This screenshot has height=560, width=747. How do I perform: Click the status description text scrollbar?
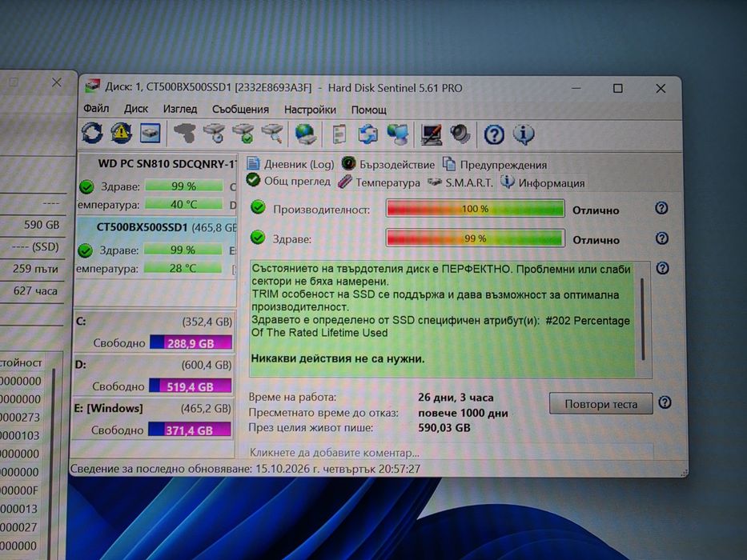[x=643, y=319]
